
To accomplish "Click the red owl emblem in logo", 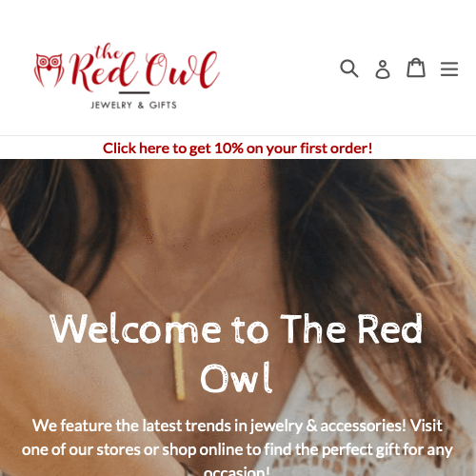I will tap(49, 70).
